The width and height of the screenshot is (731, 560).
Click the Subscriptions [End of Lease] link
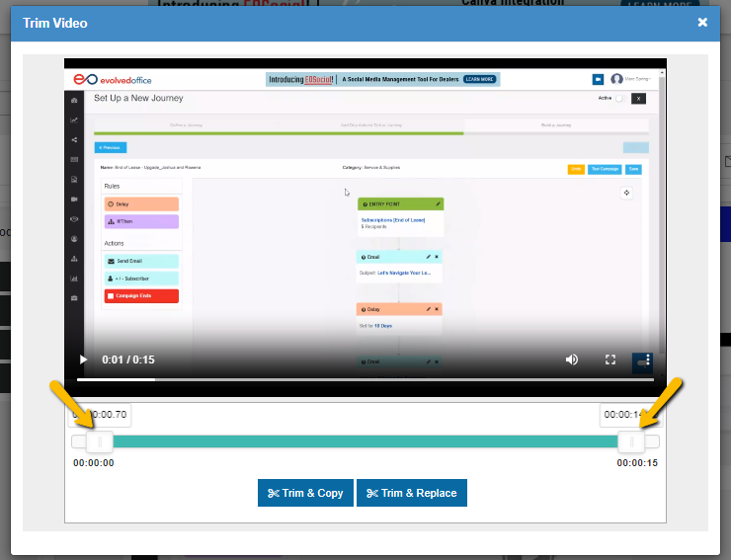click(393, 220)
